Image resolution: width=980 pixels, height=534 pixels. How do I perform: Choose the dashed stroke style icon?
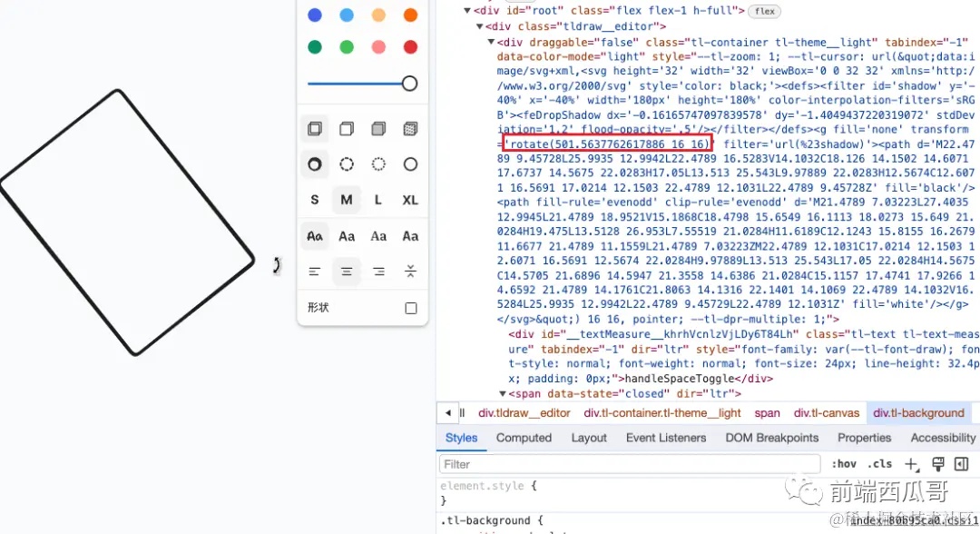[347, 164]
